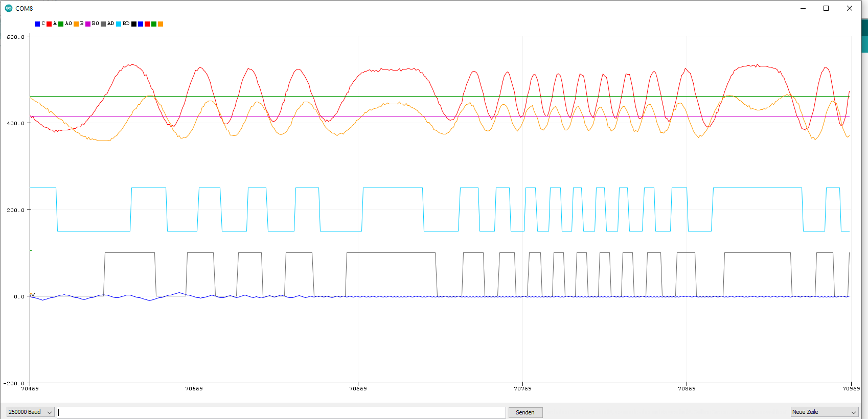The width and height of the screenshot is (868, 419).
Task: Click the x-axis label '70469'
Action: tap(30, 388)
